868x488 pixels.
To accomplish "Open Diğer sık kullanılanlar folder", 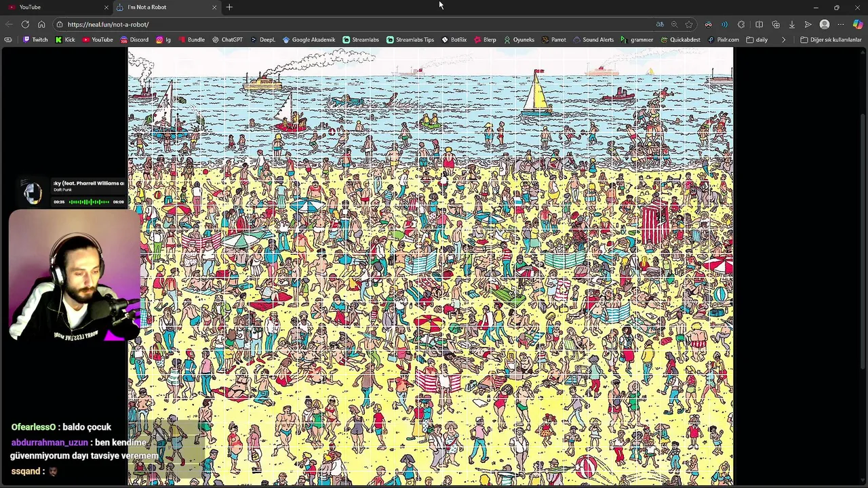I will [x=831, y=40].
